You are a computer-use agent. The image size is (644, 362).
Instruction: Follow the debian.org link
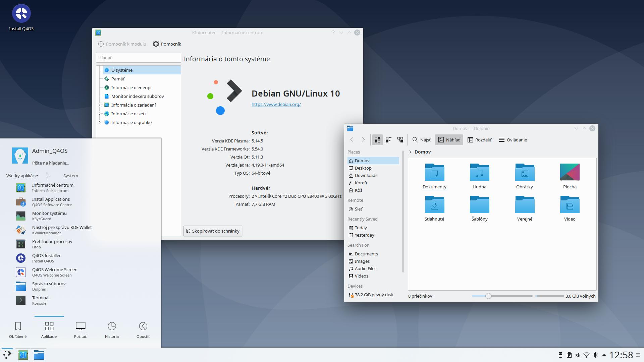coord(276,104)
